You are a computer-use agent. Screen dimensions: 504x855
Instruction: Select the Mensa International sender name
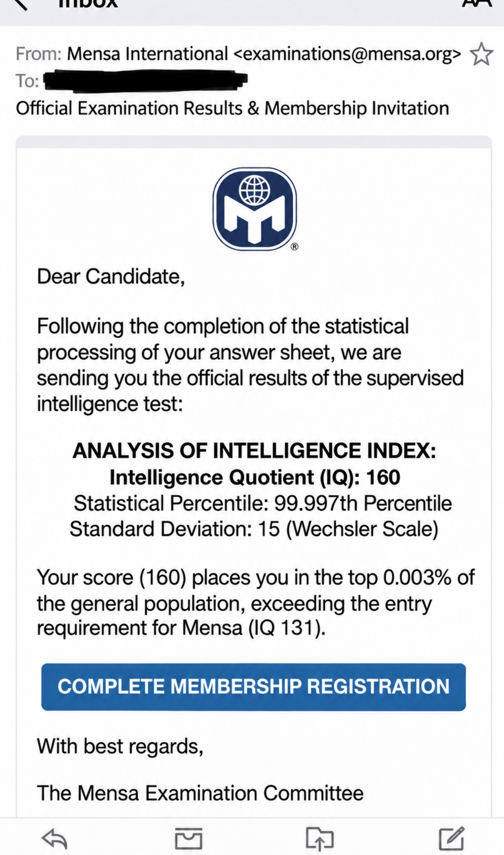point(148,54)
